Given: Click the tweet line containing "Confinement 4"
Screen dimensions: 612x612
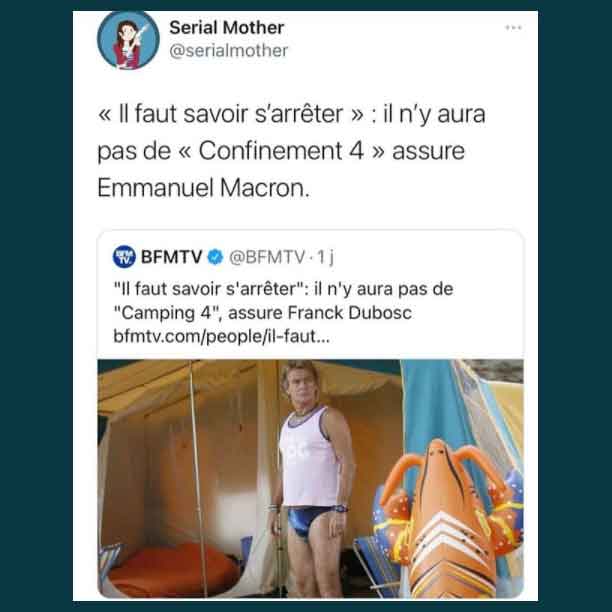Looking at the screenshot, I should (x=281, y=151).
